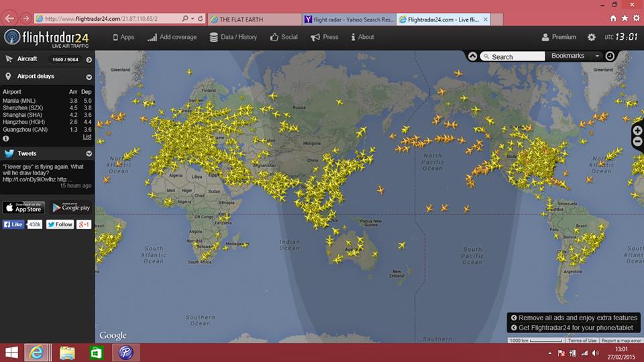The height and width of the screenshot is (362, 644).
Task: Open the Terms of Use link
Action: pos(582,341)
